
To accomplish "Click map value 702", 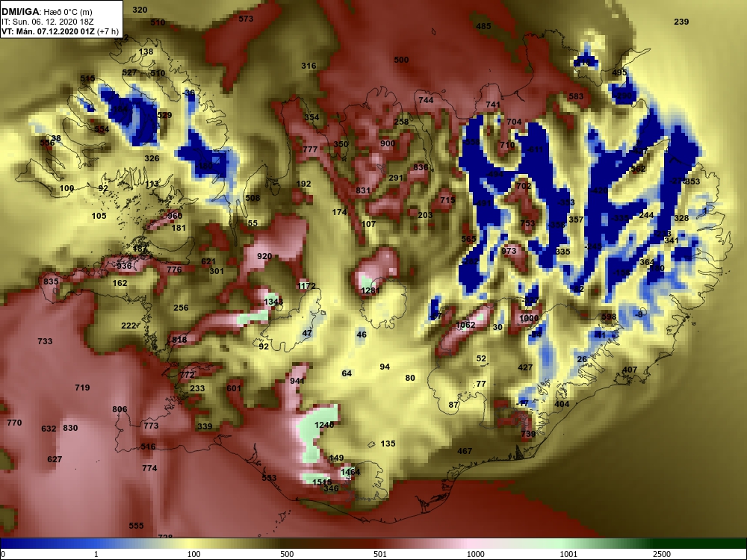I will (524, 186).
